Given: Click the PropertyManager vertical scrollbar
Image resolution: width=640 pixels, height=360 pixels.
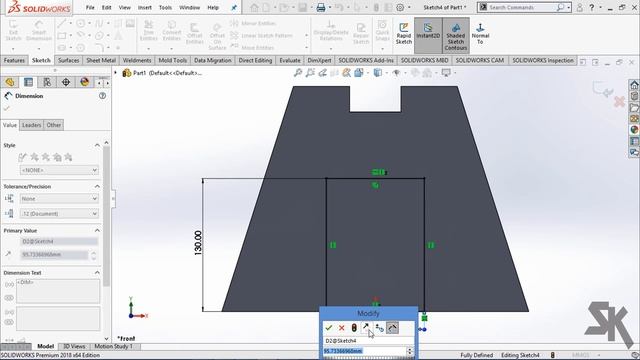Looking at the screenshot, I should (x=107, y=216).
